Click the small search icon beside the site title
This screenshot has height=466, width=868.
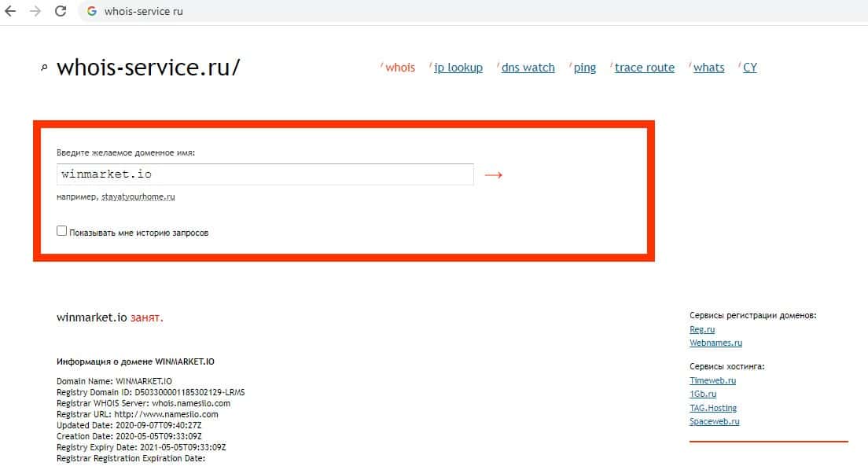pos(44,68)
